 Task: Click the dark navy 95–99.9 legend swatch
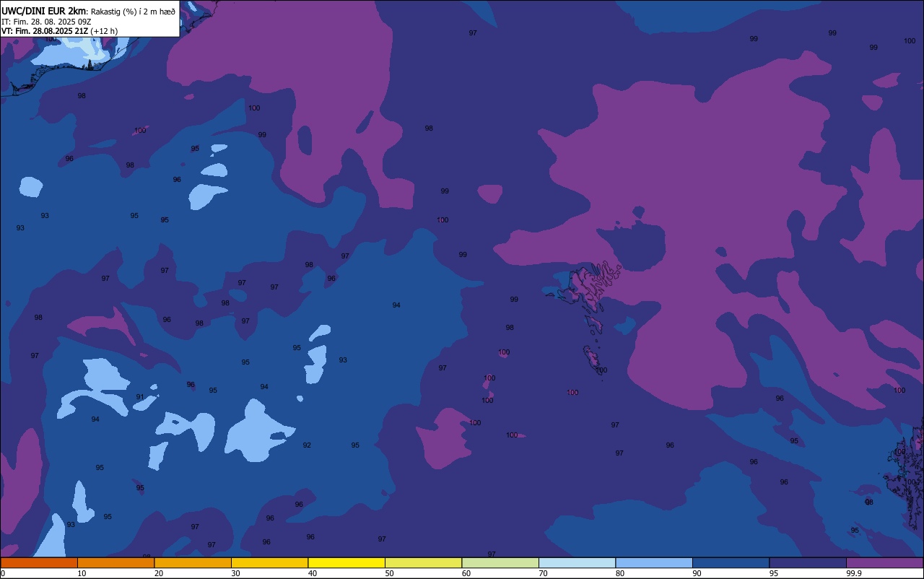click(808, 562)
